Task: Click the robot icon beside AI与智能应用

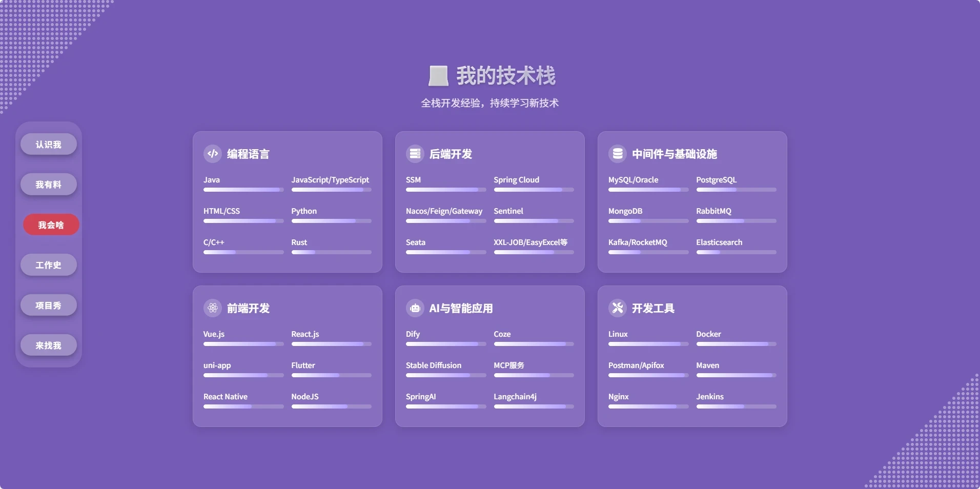Action: pyautogui.click(x=415, y=308)
